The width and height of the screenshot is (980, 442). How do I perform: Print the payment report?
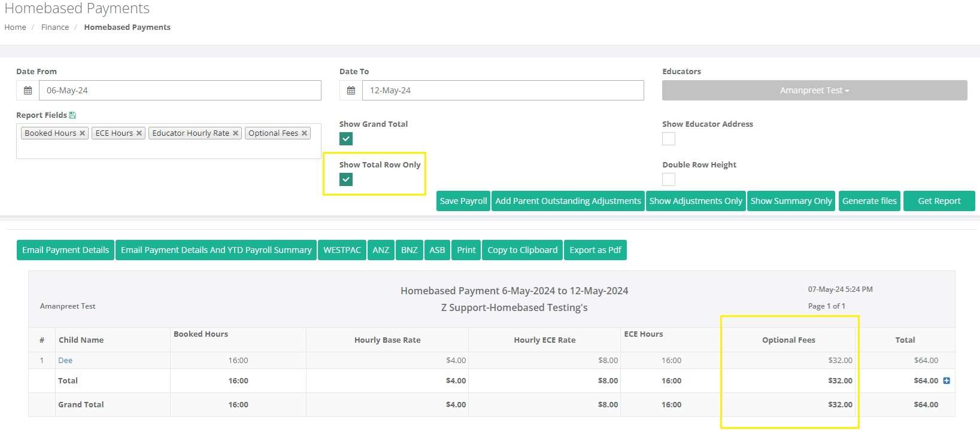466,250
